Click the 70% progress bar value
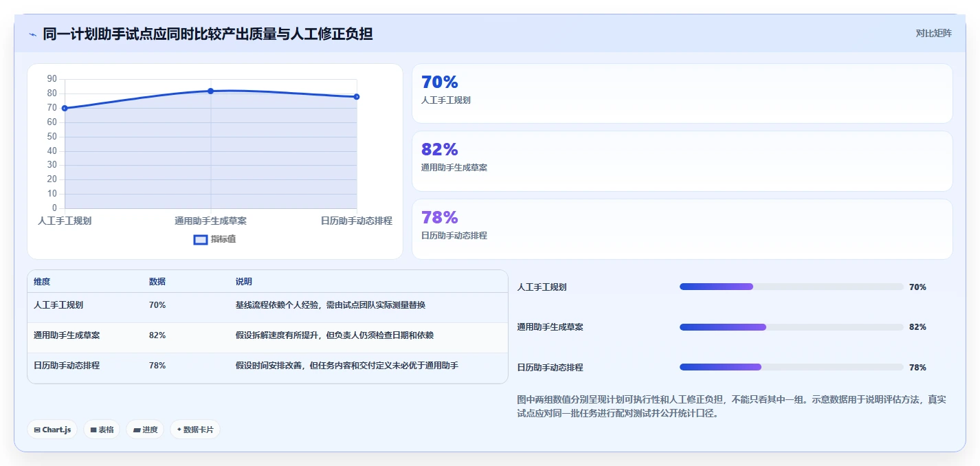 click(x=917, y=287)
